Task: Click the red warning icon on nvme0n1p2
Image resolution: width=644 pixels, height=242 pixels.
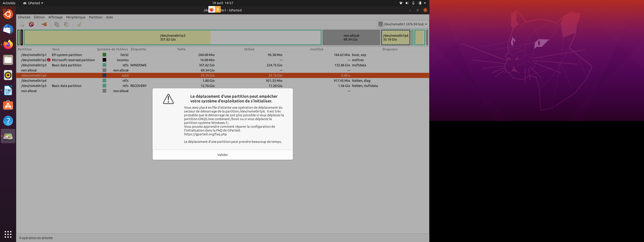Action: tap(49, 60)
